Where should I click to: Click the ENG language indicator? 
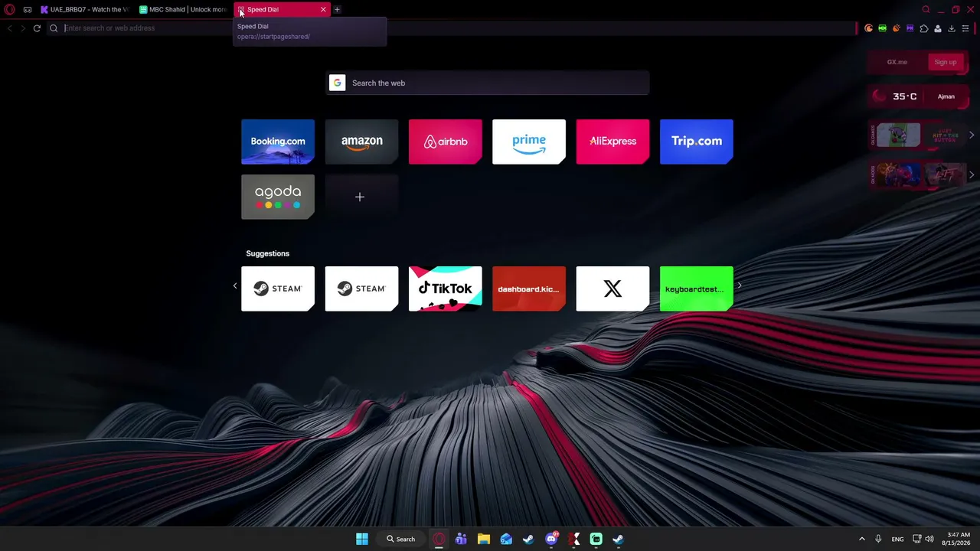tap(897, 539)
